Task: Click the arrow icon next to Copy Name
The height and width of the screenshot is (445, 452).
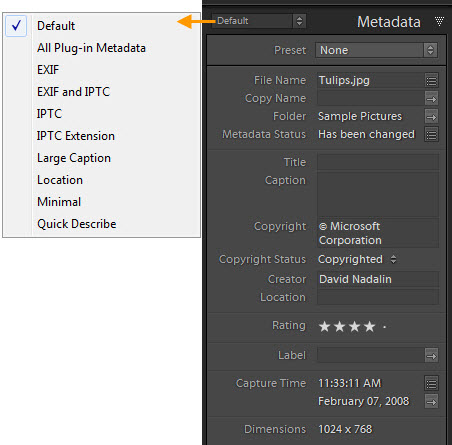Action: [x=431, y=99]
